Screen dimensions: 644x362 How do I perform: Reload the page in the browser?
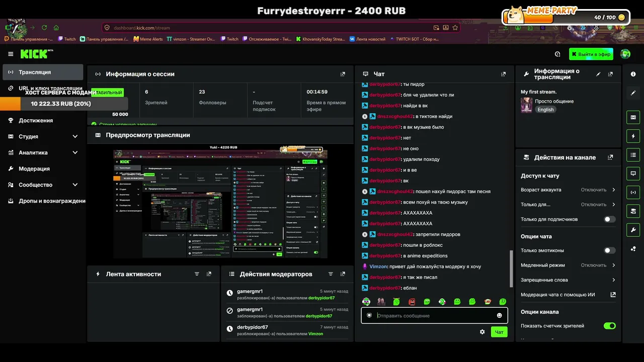[x=44, y=28]
